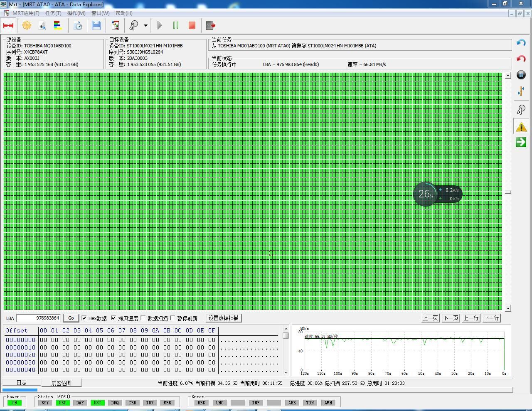The image size is (532, 411).
Task: Open dropdown arrow next to head tool
Action: [x=145, y=25]
